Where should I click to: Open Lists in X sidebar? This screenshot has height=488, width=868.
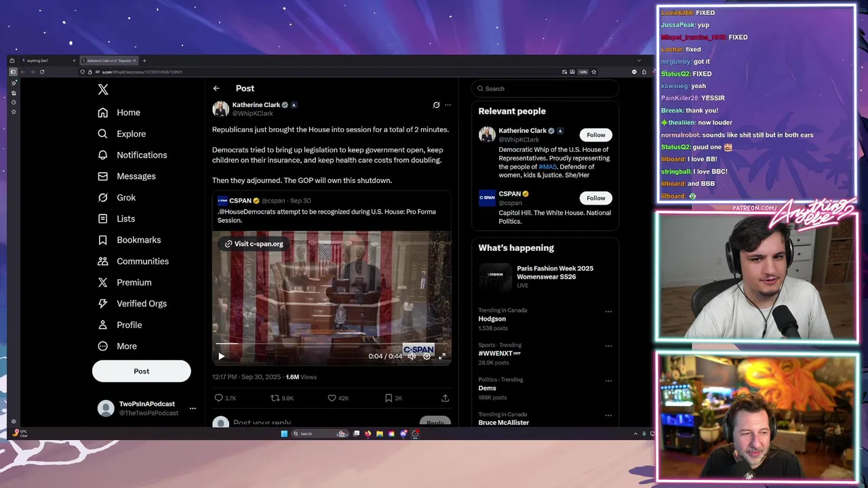[116, 219]
